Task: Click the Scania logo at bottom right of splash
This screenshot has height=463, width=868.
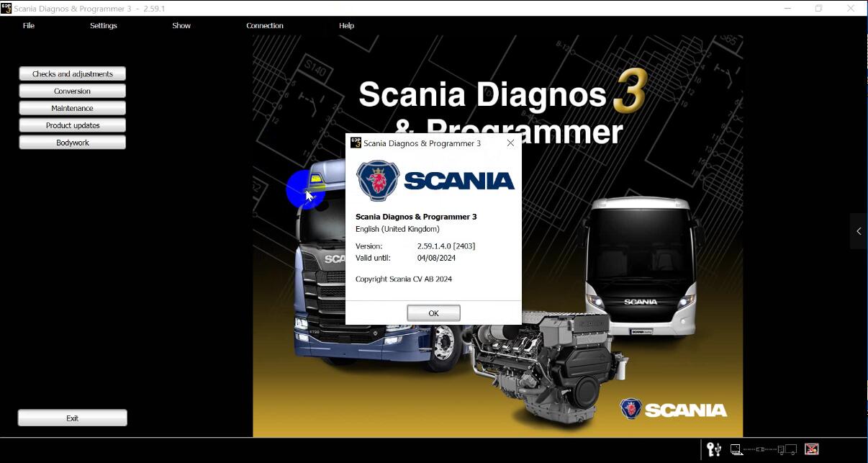Action: click(x=672, y=408)
